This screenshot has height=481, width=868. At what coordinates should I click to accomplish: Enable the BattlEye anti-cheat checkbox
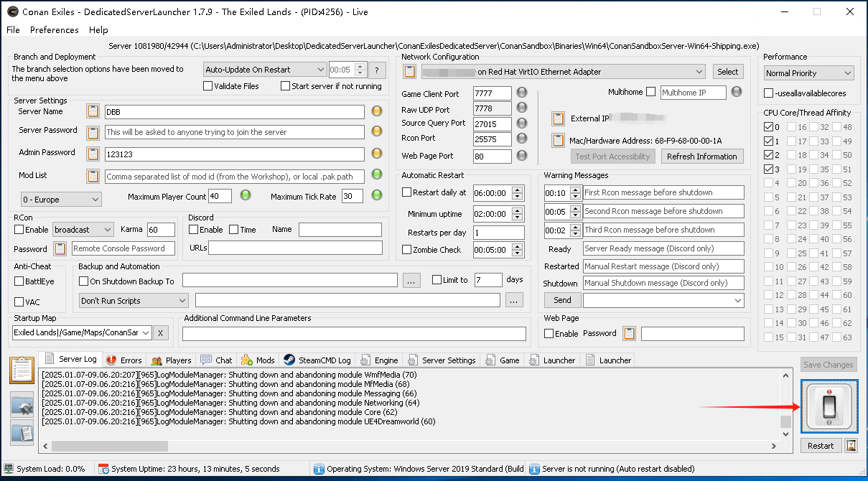(x=19, y=281)
